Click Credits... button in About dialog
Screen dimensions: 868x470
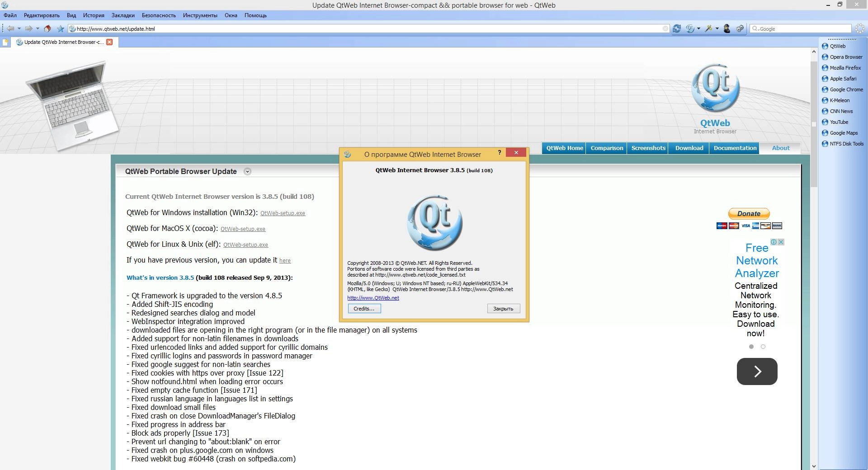364,309
